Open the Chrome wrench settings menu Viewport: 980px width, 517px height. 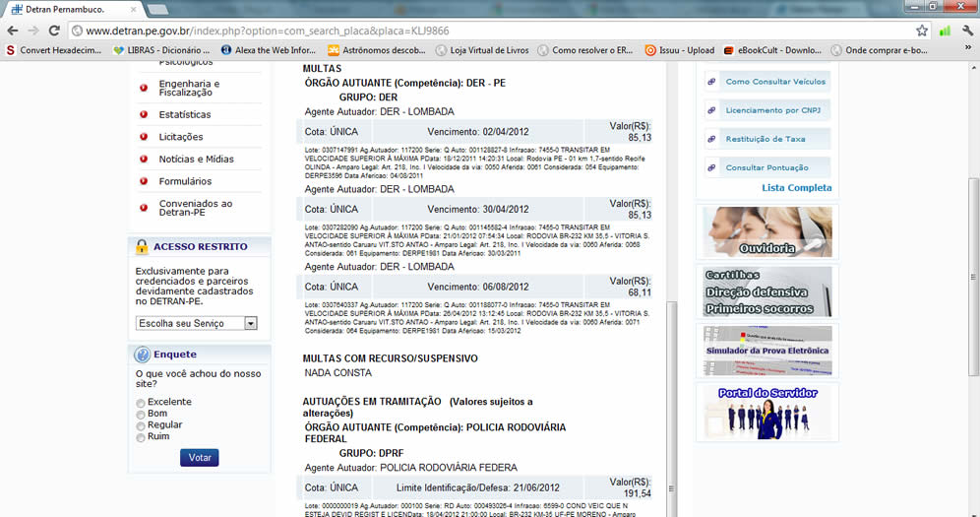967,31
